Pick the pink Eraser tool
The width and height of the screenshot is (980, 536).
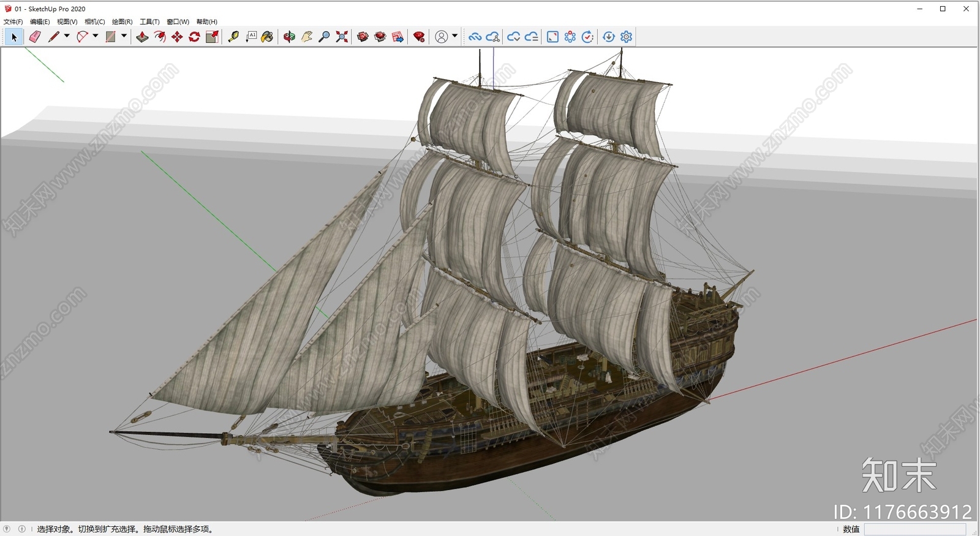click(x=35, y=37)
